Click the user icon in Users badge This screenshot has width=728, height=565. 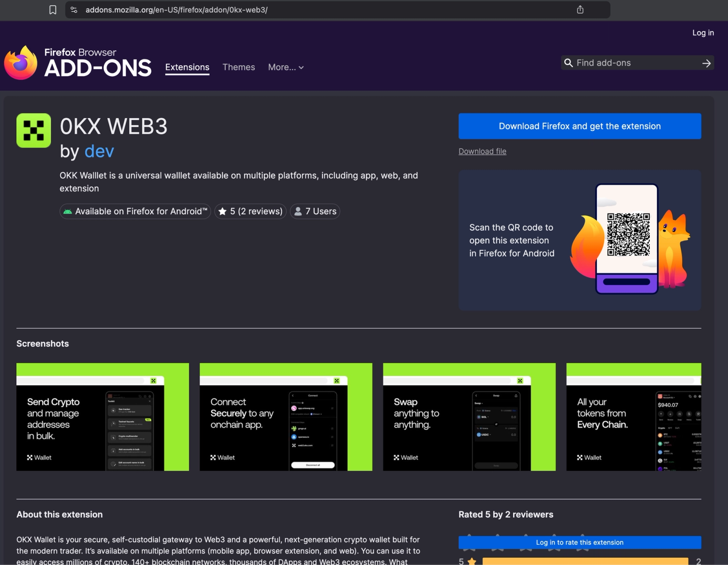click(298, 211)
